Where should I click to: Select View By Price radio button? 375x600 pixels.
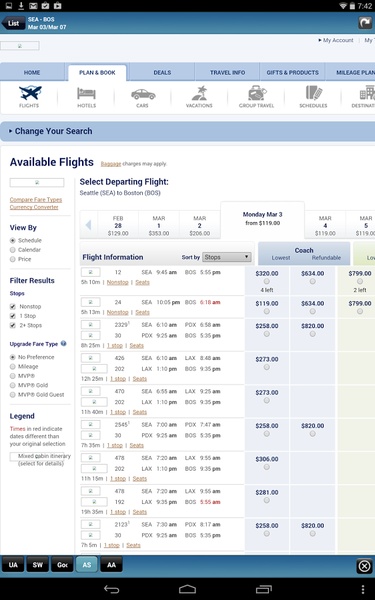[13, 259]
